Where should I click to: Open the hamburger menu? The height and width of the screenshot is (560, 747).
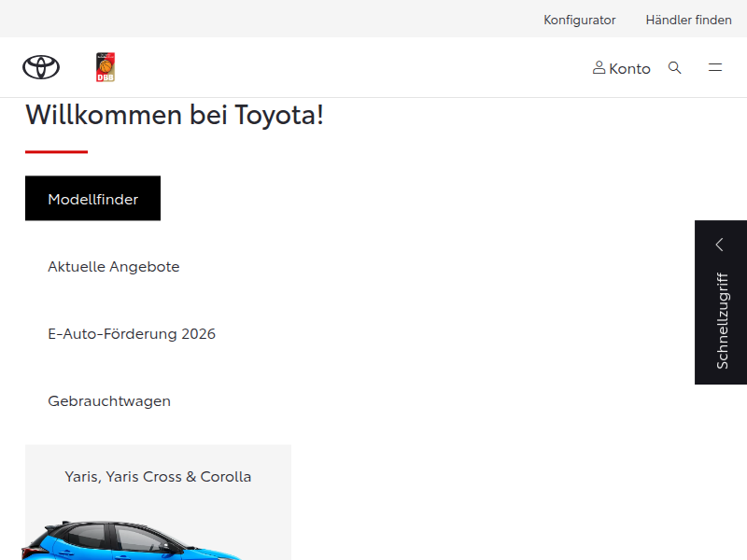pos(715,67)
